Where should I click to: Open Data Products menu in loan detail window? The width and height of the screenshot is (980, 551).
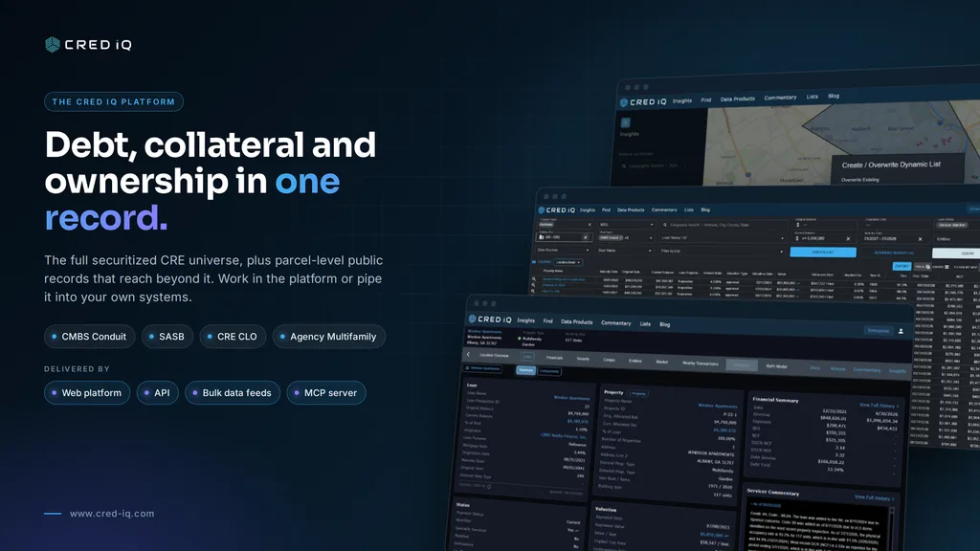coord(576,321)
